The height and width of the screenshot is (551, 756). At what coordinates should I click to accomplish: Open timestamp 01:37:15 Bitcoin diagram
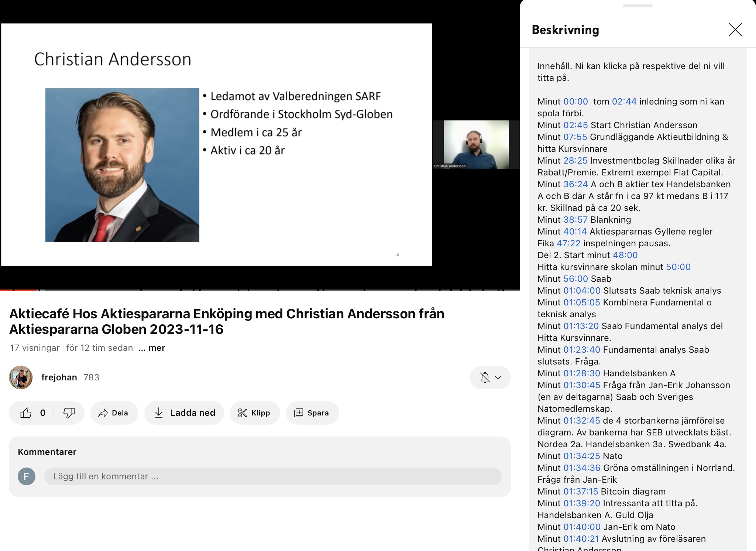click(580, 492)
